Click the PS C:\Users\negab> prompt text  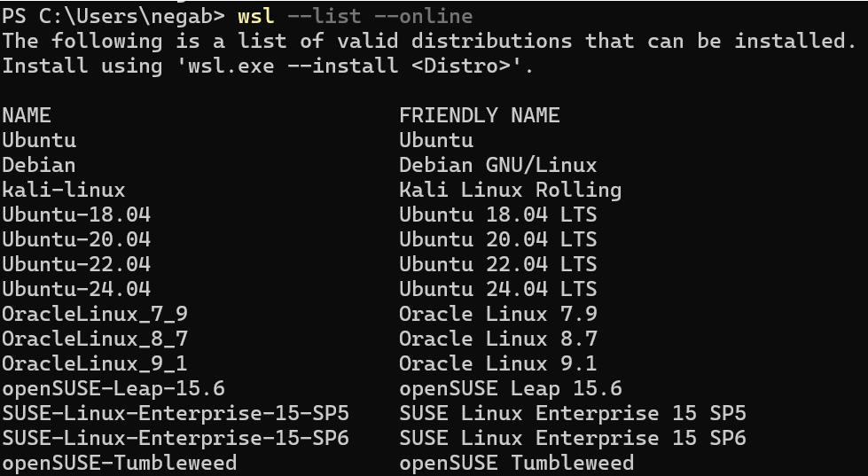click(113, 16)
